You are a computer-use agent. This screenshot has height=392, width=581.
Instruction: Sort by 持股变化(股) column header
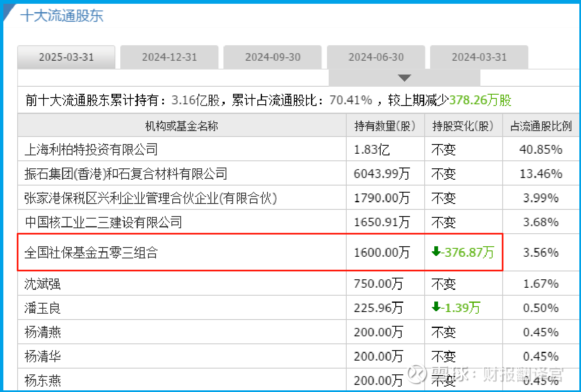(x=463, y=126)
